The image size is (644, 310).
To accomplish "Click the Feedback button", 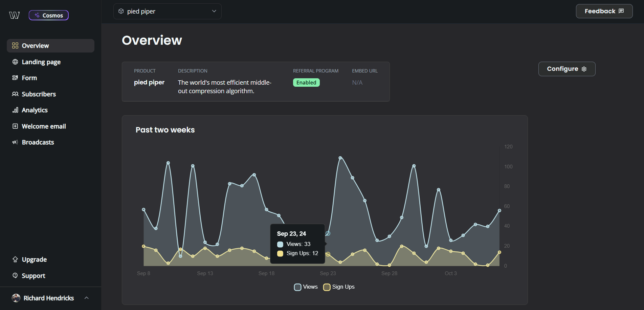I will coord(604,11).
